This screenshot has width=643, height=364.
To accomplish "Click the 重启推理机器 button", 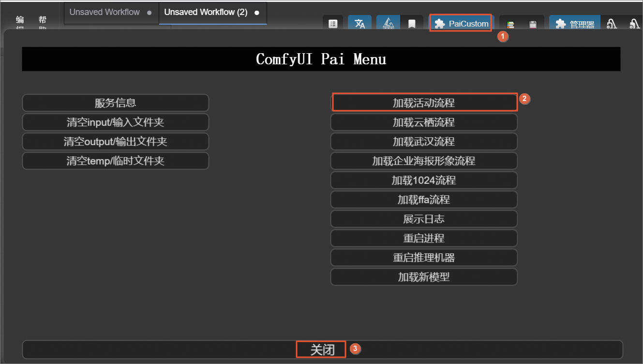I will click(x=424, y=258).
